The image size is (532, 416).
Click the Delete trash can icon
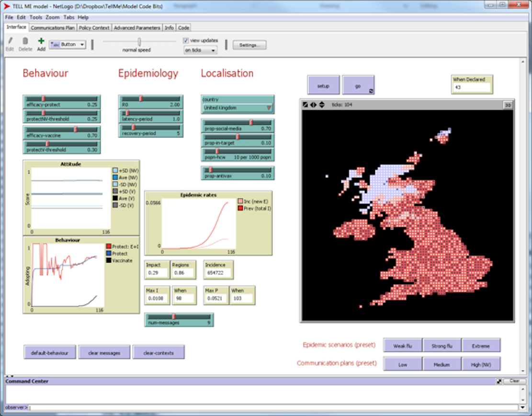pyautogui.click(x=25, y=42)
